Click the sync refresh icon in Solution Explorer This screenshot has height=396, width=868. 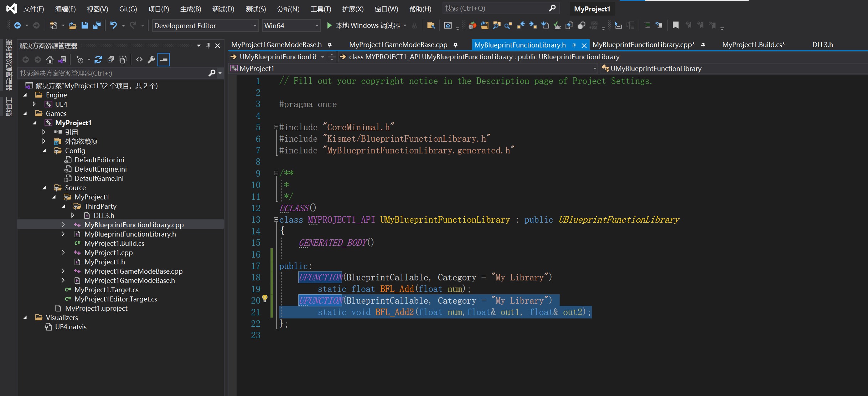tap(98, 60)
